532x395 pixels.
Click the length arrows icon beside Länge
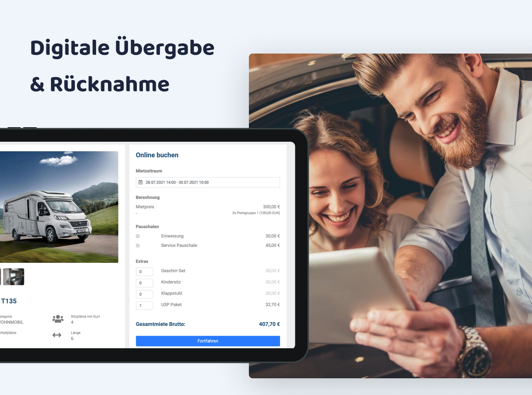pyautogui.click(x=57, y=335)
